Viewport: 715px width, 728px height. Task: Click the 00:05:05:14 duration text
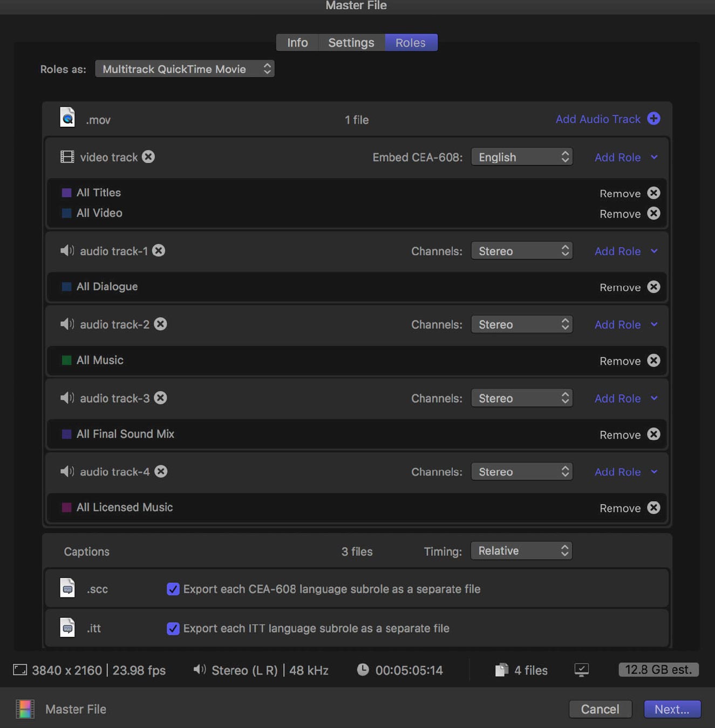point(409,670)
